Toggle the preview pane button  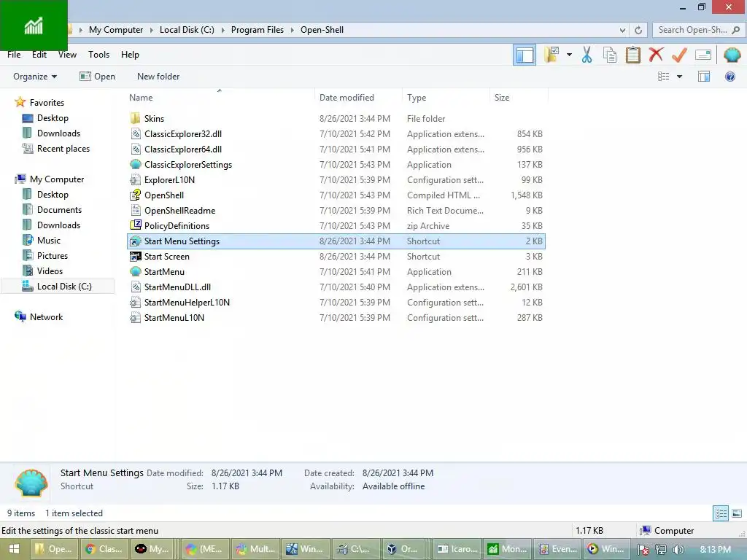[704, 76]
